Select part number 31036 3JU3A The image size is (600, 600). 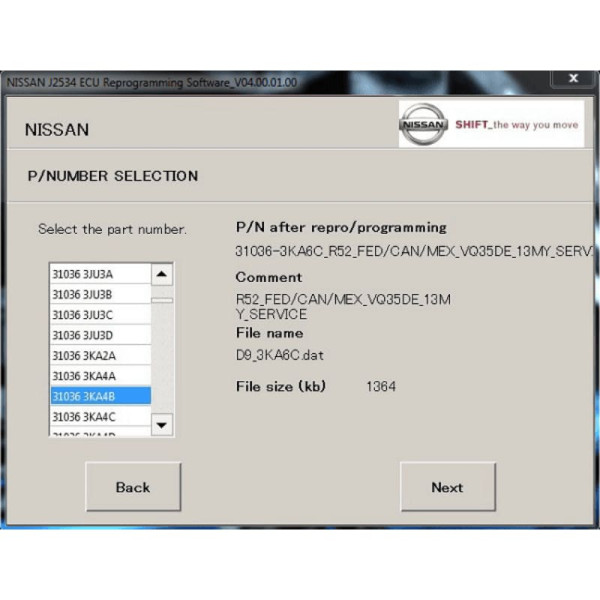83,273
